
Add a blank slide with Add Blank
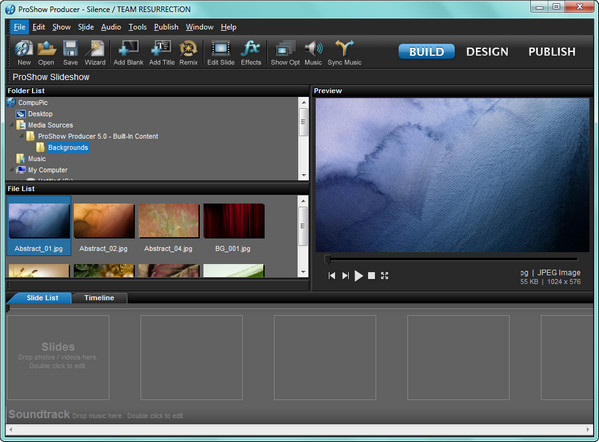(128, 52)
